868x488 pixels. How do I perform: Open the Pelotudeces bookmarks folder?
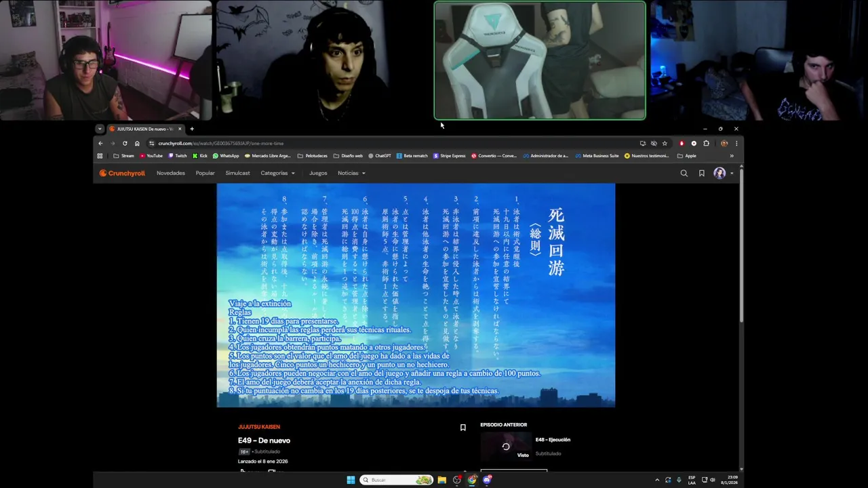click(313, 156)
